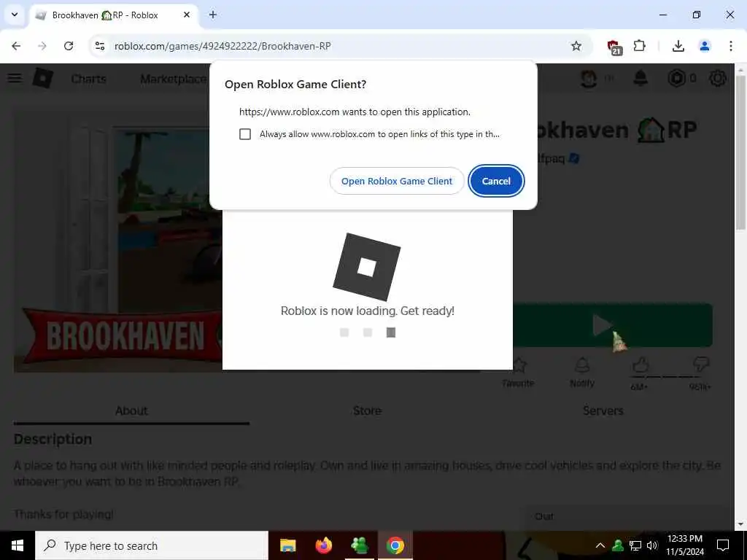Open Chrome's three-dot menu
The height and width of the screenshot is (560, 747).
pos(730,46)
